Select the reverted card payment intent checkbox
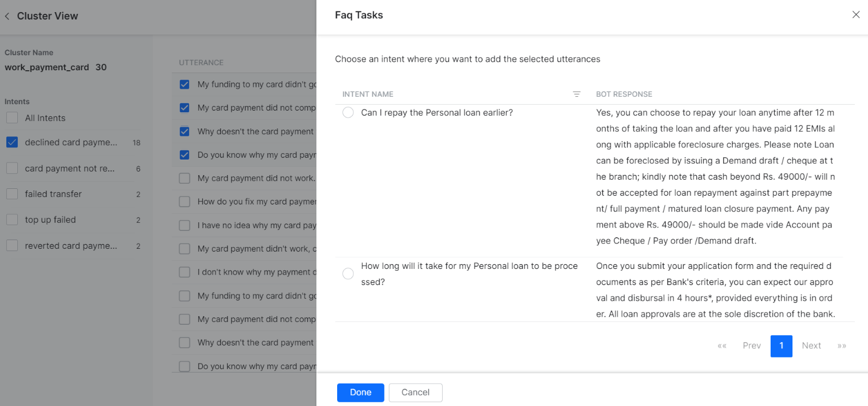 point(12,245)
